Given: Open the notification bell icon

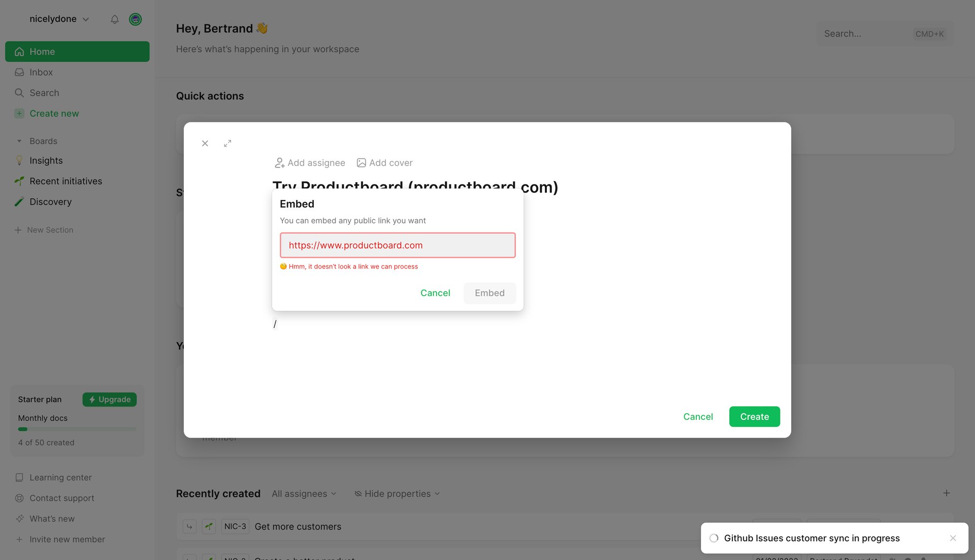Looking at the screenshot, I should click(115, 19).
